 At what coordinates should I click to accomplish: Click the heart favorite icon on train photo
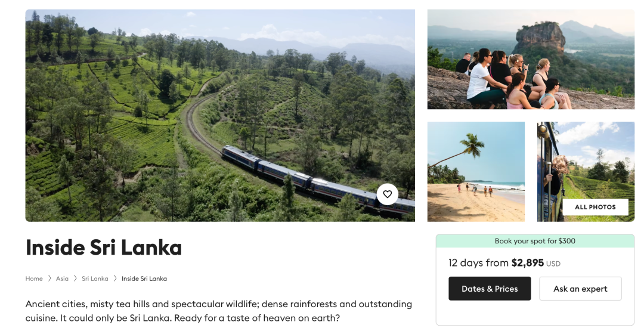(388, 194)
